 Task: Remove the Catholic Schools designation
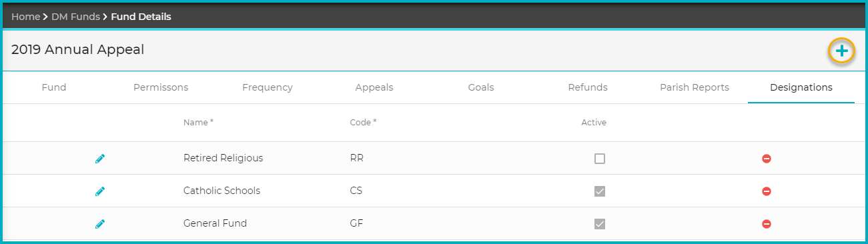click(x=767, y=191)
